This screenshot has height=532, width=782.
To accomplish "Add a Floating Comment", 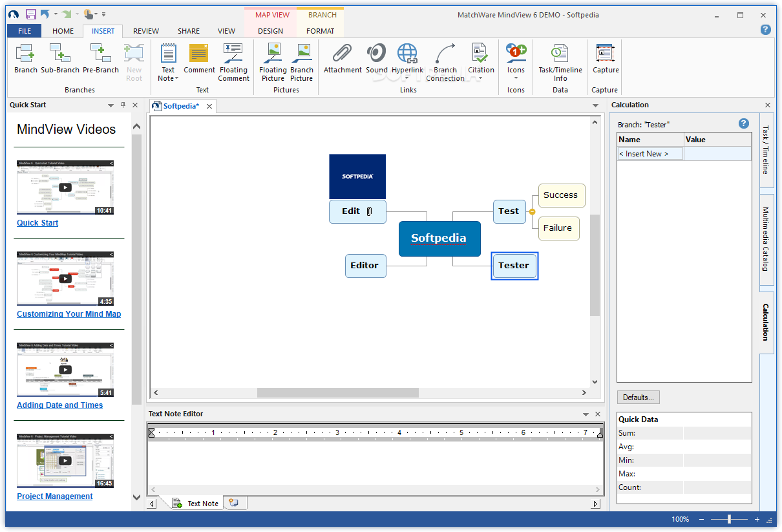I will tap(233, 63).
